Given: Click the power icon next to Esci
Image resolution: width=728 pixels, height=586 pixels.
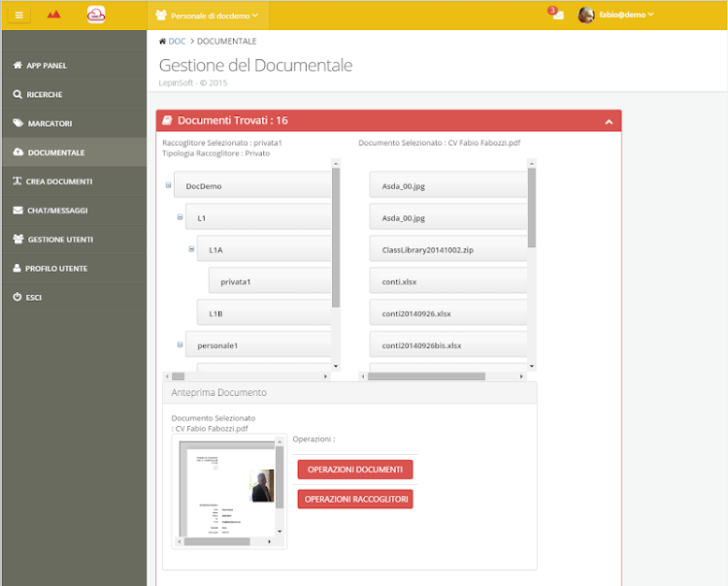Looking at the screenshot, I should pyautogui.click(x=17, y=297).
